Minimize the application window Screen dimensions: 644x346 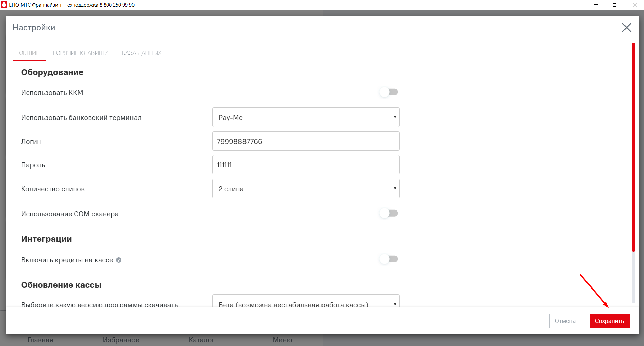tap(596, 5)
